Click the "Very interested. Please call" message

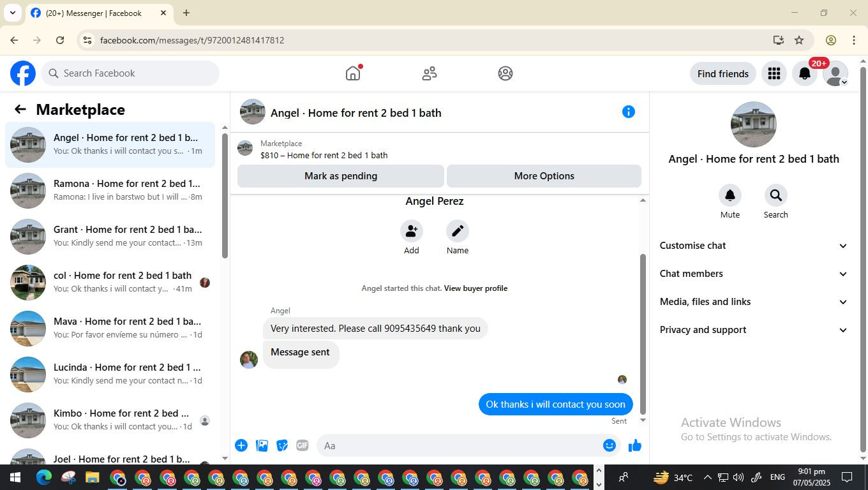(375, 329)
